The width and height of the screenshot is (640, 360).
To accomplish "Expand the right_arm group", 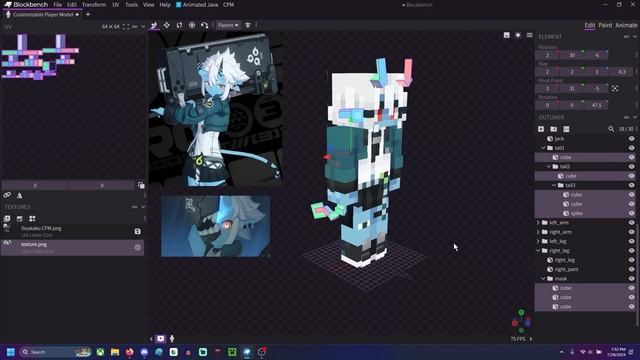I will [x=538, y=232].
